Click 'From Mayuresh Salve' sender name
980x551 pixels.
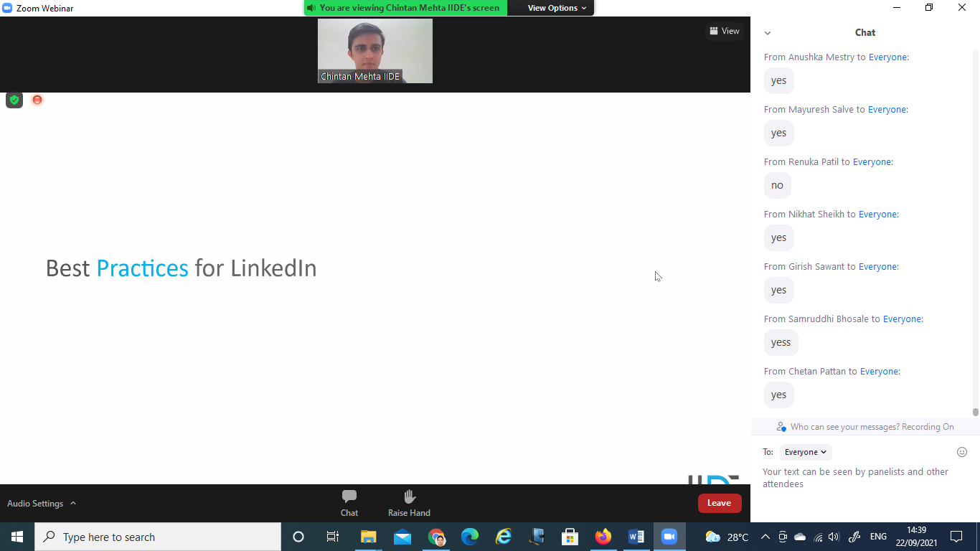click(809, 110)
